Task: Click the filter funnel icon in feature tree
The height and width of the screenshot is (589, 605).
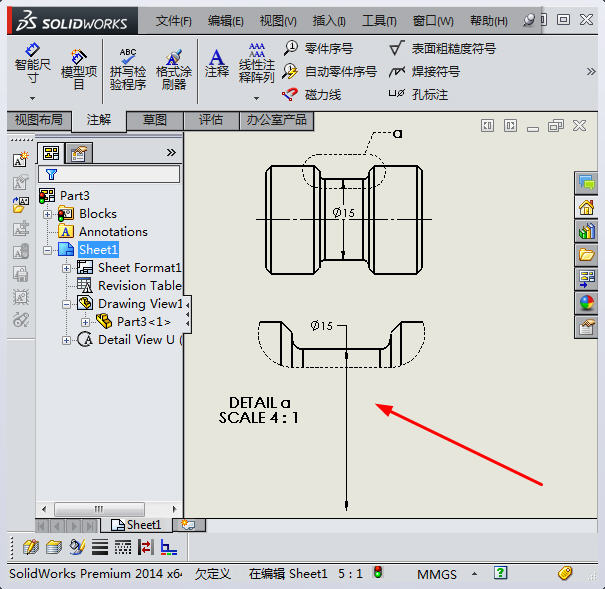Action: coord(51,174)
